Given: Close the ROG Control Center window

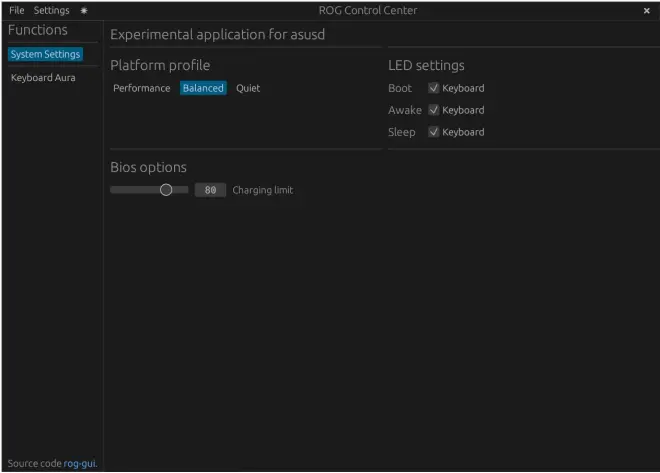Looking at the screenshot, I should (647, 11).
